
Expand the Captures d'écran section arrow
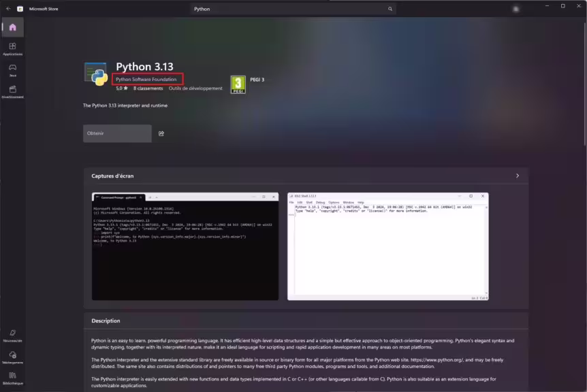[x=518, y=176]
